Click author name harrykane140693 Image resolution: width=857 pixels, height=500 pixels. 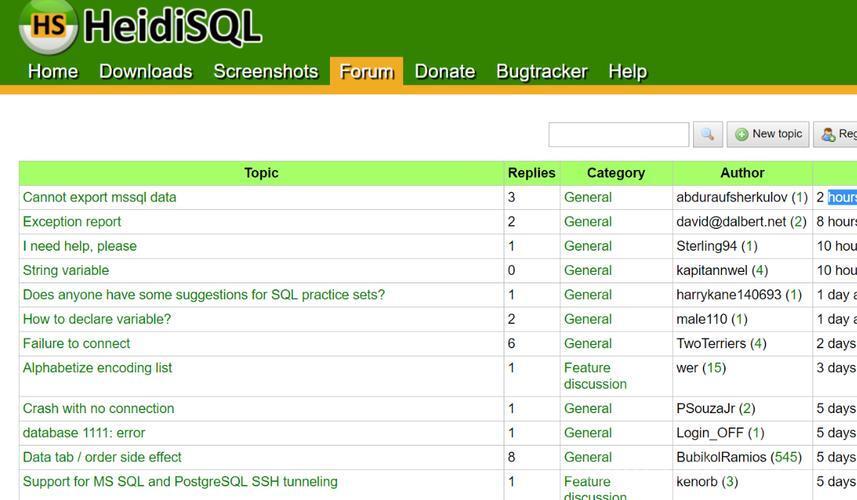coord(729,295)
